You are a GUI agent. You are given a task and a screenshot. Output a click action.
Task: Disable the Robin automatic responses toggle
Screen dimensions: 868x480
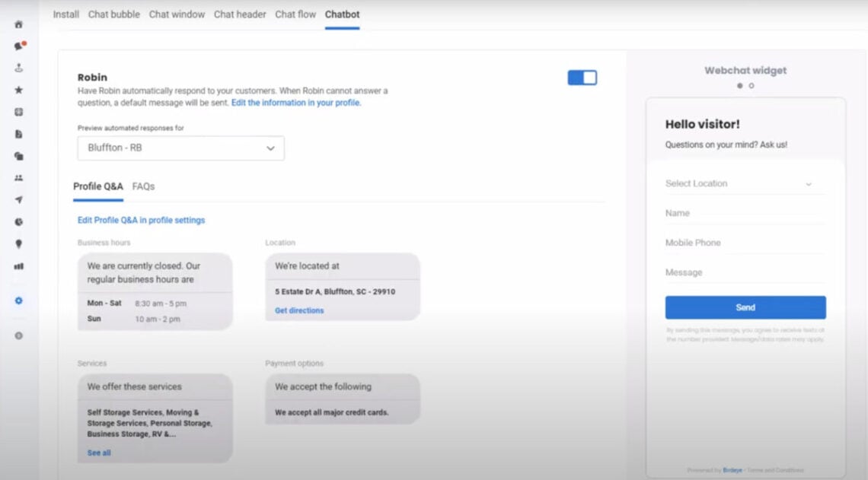coord(582,77)
